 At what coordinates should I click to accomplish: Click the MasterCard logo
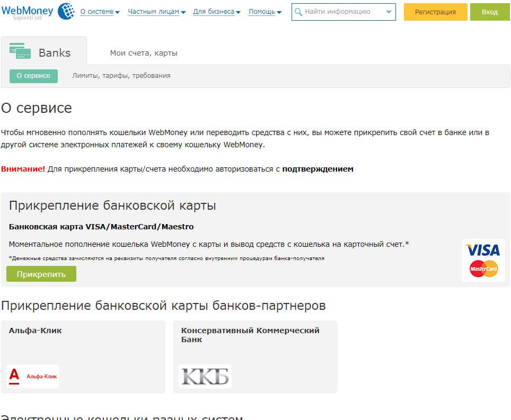coord(483,269)
